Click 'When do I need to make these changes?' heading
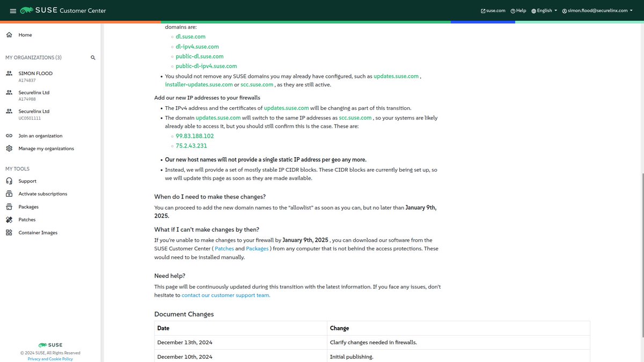 [x=210, y=197]
